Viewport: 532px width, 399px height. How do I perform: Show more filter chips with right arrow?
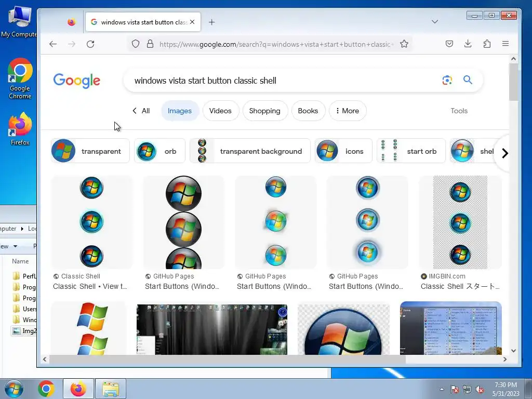(x=504, y=153)
